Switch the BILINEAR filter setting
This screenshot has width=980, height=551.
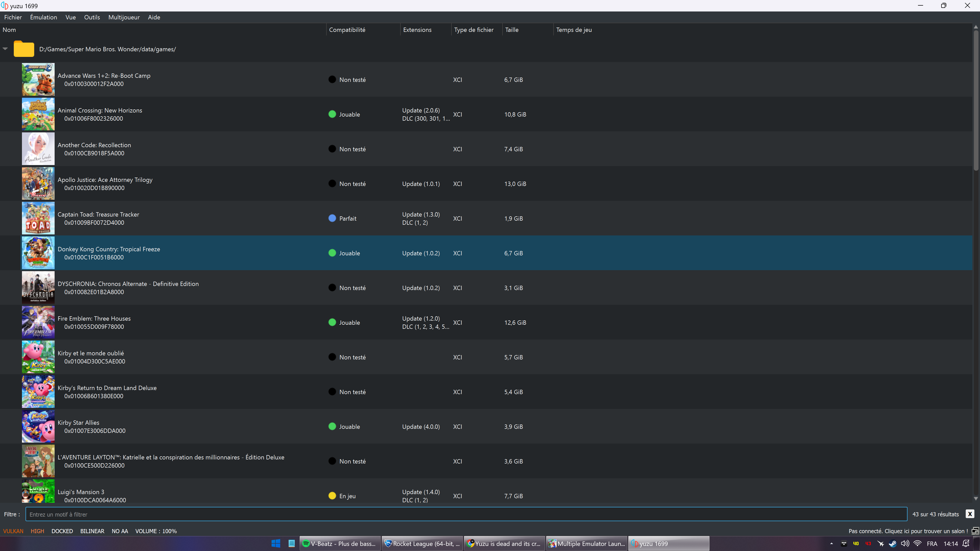click(92, 531)
